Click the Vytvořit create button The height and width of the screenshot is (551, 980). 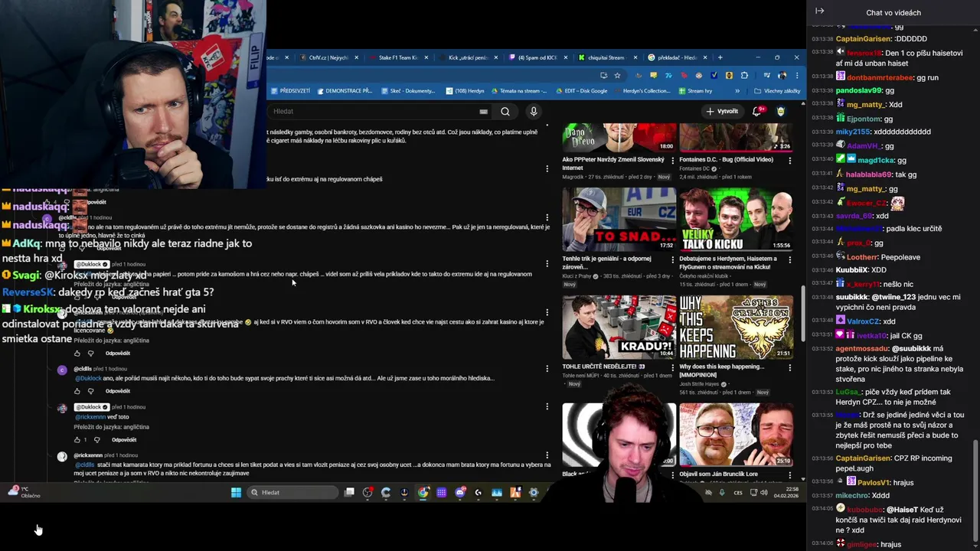(x=722, y=112)
